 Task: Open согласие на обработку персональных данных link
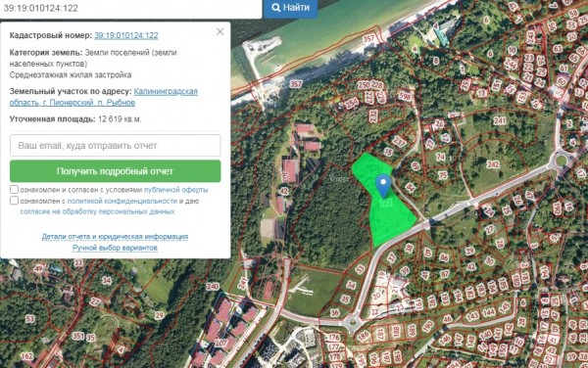point(97,211)
